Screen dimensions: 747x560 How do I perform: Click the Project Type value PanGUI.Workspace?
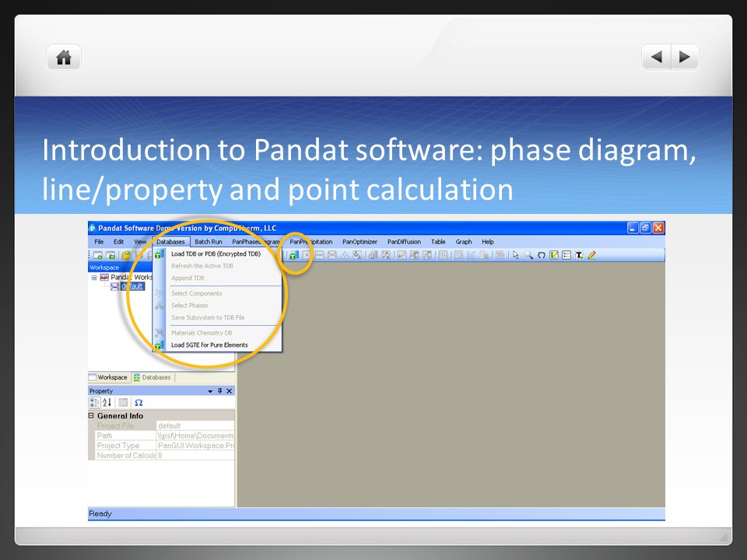click(x=195, y=446)
